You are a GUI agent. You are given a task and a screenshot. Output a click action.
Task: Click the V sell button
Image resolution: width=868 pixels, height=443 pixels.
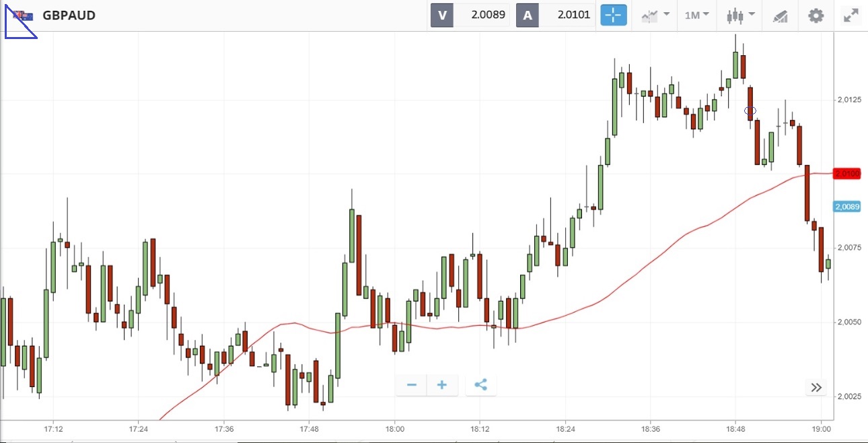[442, 15]
